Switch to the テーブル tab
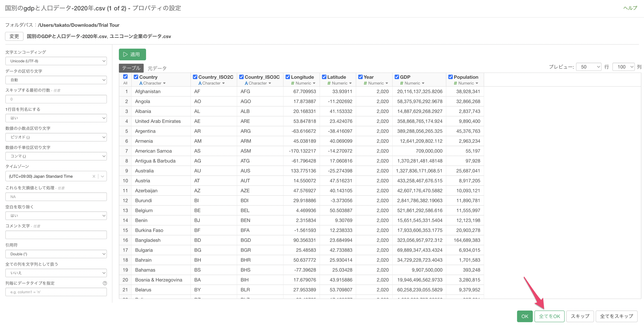The image size is (644, 325). coord(131,68)
